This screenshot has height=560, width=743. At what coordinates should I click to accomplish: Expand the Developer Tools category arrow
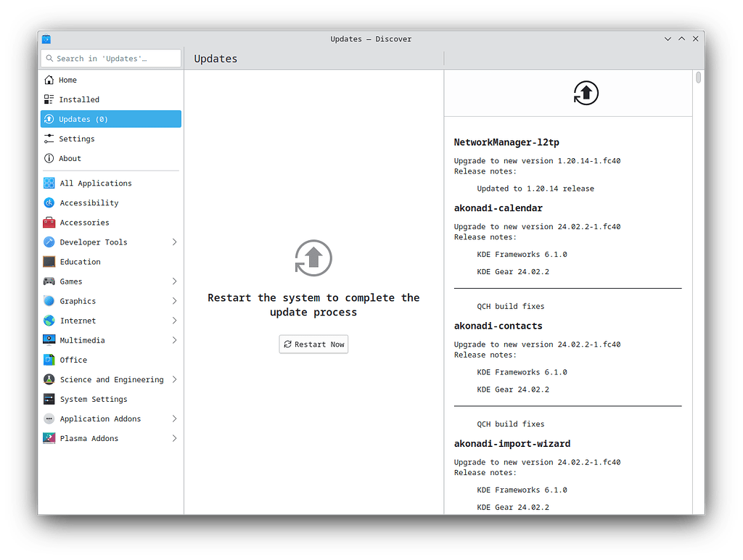click(x=174, y=242)
